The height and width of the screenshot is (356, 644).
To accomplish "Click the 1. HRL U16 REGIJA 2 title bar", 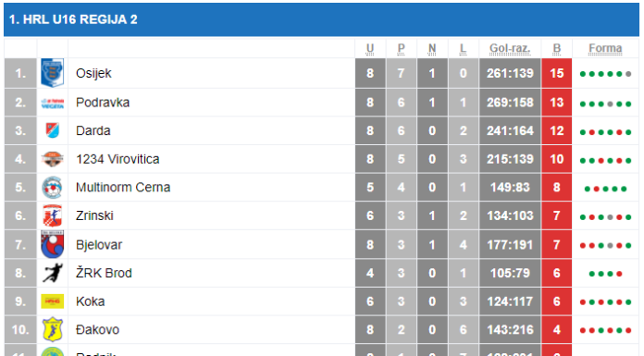I will coord(322,19).
